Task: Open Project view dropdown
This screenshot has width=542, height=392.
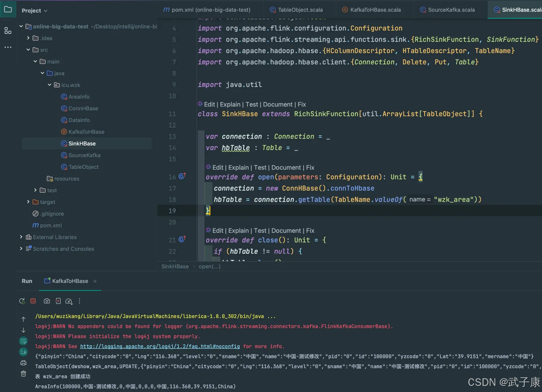Action: 34,11
